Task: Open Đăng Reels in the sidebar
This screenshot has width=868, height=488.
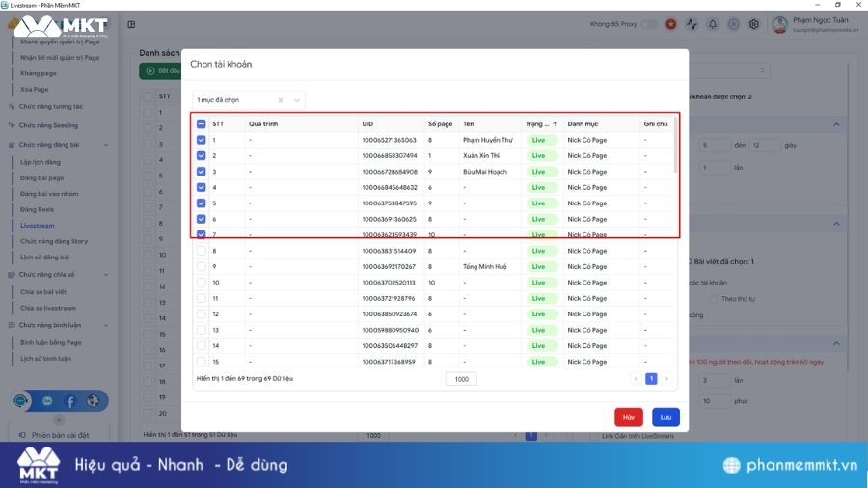Action: [x=38, y=209]
